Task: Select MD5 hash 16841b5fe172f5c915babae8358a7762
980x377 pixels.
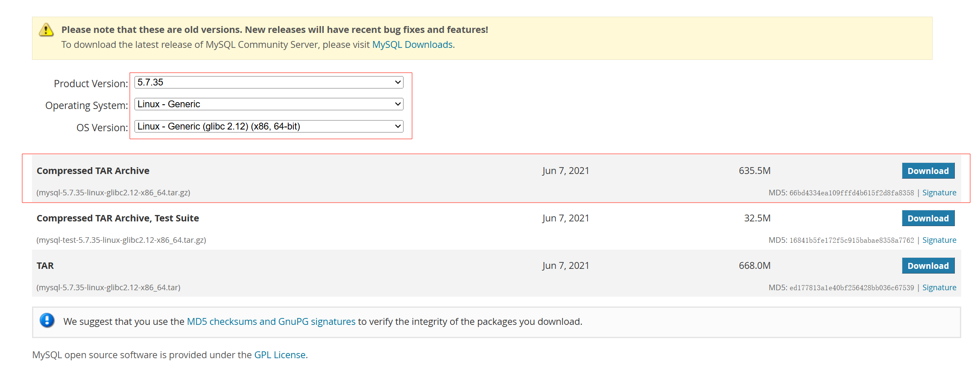Action: coord(851,241)
